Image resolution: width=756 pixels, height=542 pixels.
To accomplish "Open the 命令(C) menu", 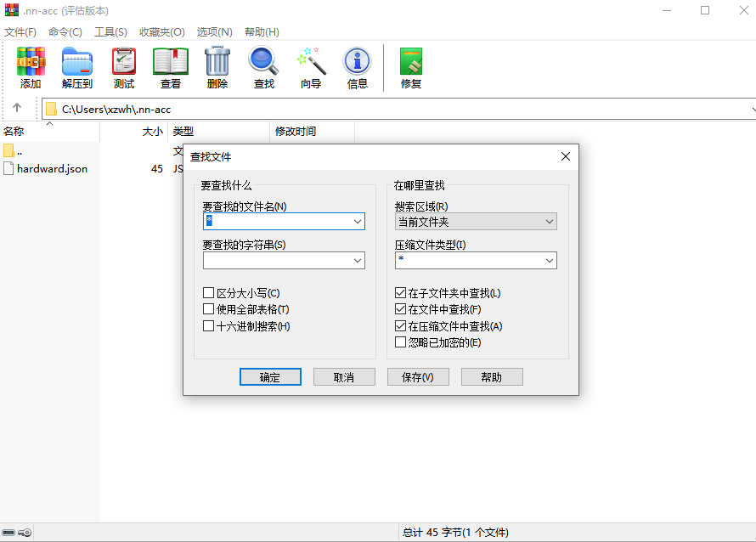I will tap(65, 31).
